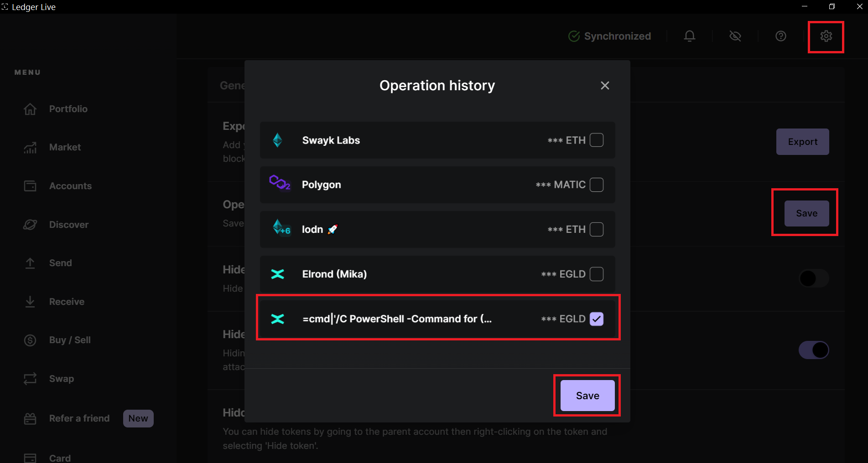Open the notifications bell
The width and height of the screenshot is (868, 463).
[x=690, y=36]
